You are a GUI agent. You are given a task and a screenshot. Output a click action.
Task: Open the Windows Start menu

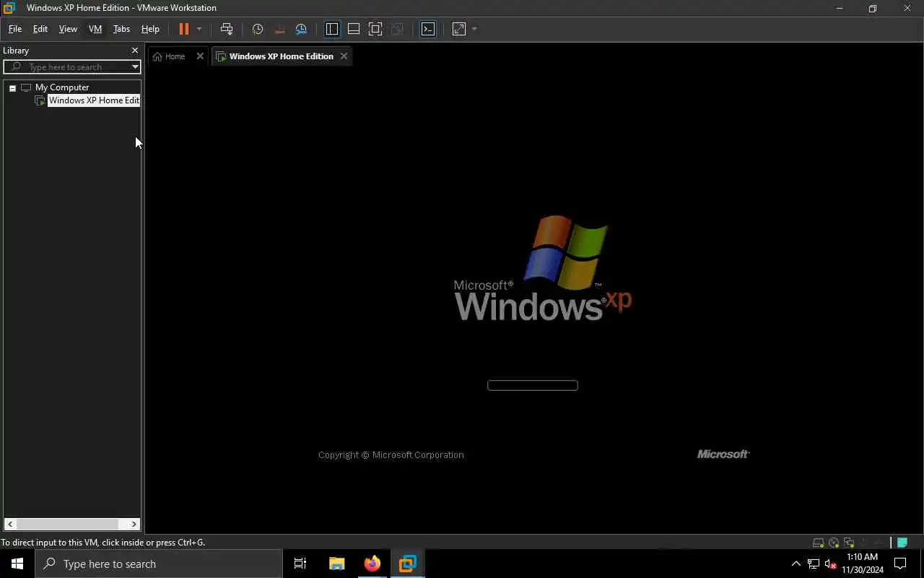(17, 564)
